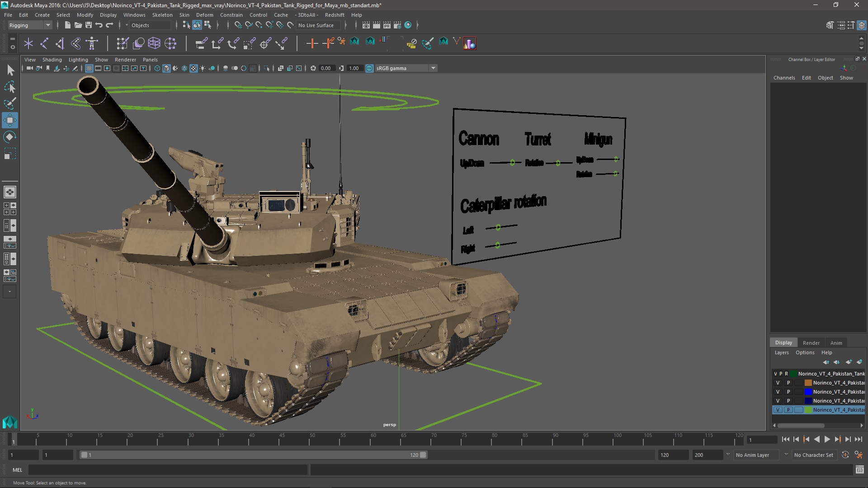This screenshot has height=488, width=868.
Task: Click the orange layer color swatch
Action: (808, 383)
